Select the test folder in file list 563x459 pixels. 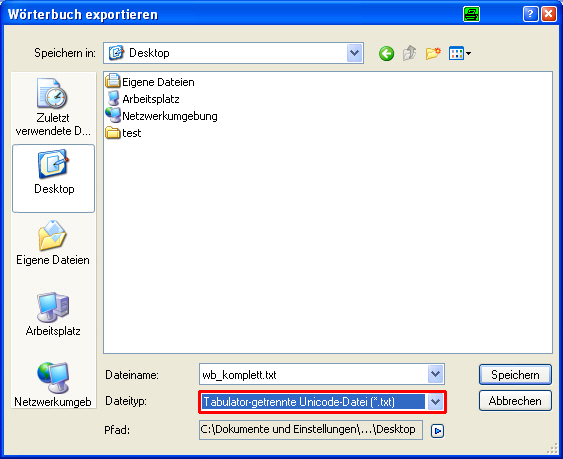point(124,133)
